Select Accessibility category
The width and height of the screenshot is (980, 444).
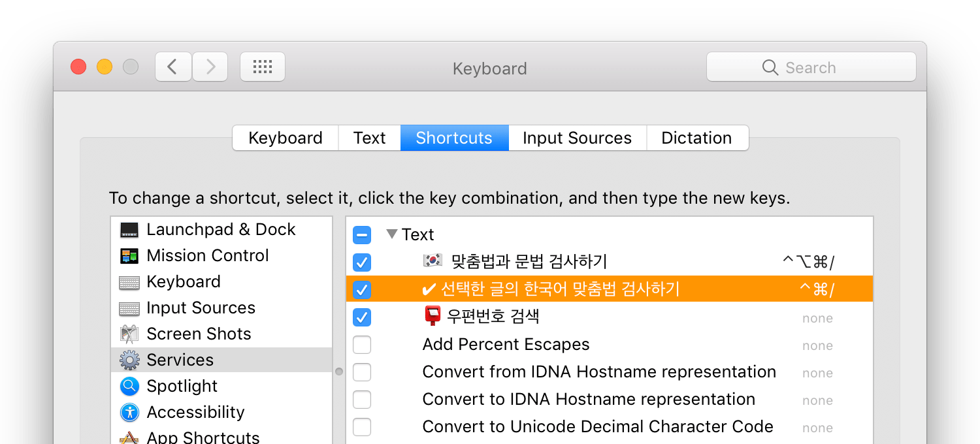[221, 413]
